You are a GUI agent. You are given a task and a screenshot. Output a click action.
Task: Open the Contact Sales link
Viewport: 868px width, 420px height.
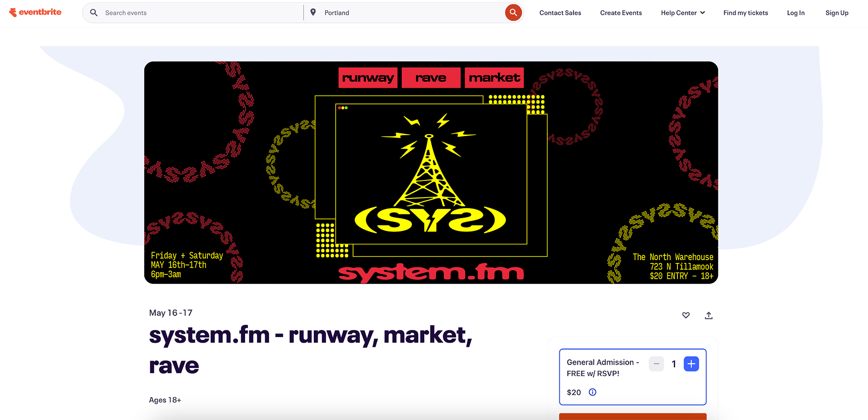pos(560,13)
